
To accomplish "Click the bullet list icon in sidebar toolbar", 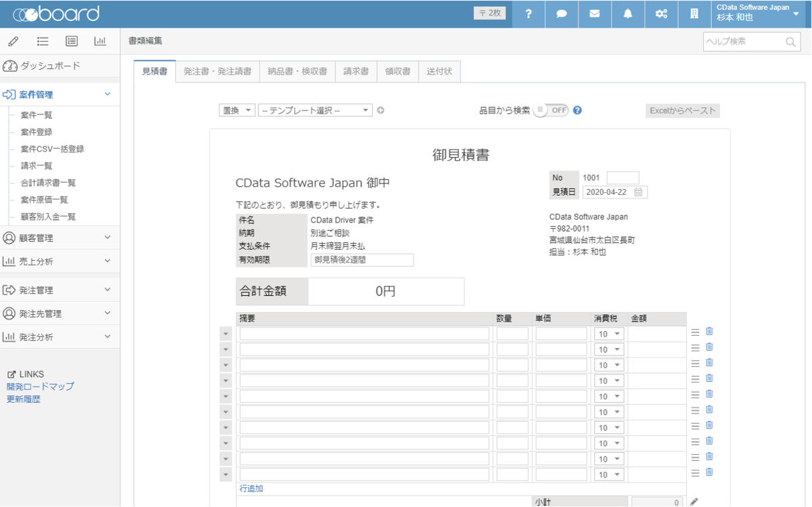I will click(43, 41).
